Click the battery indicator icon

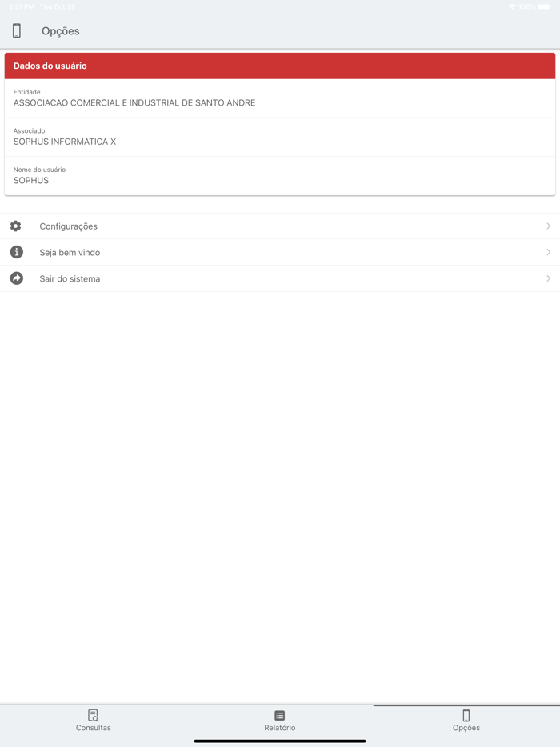coord(544,6)
